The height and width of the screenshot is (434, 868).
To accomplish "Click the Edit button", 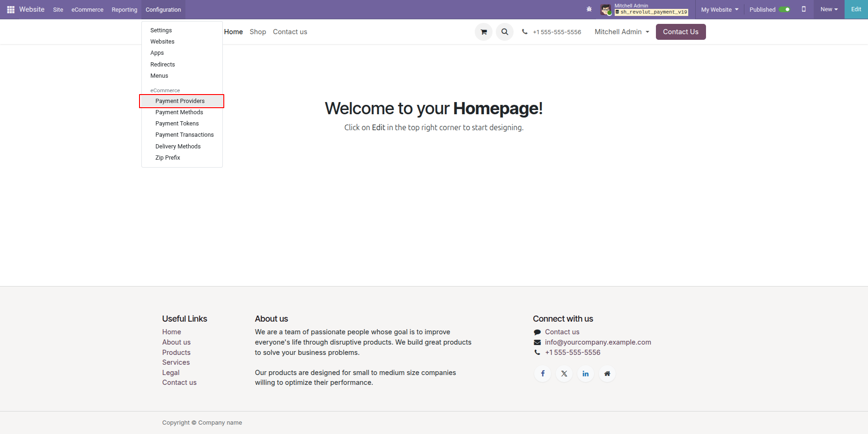I will click(856, 9).
